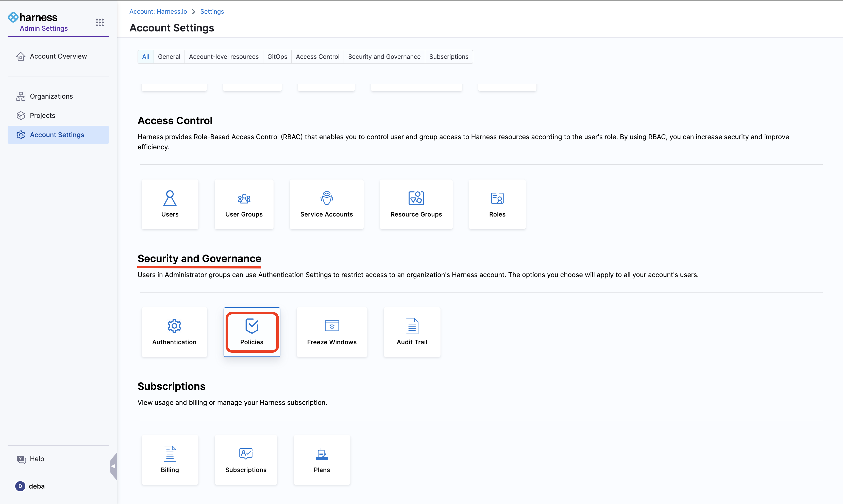843x504 pixels.
Task: Open the Users card
Action: pyautogui.click(x=170, y=204)
